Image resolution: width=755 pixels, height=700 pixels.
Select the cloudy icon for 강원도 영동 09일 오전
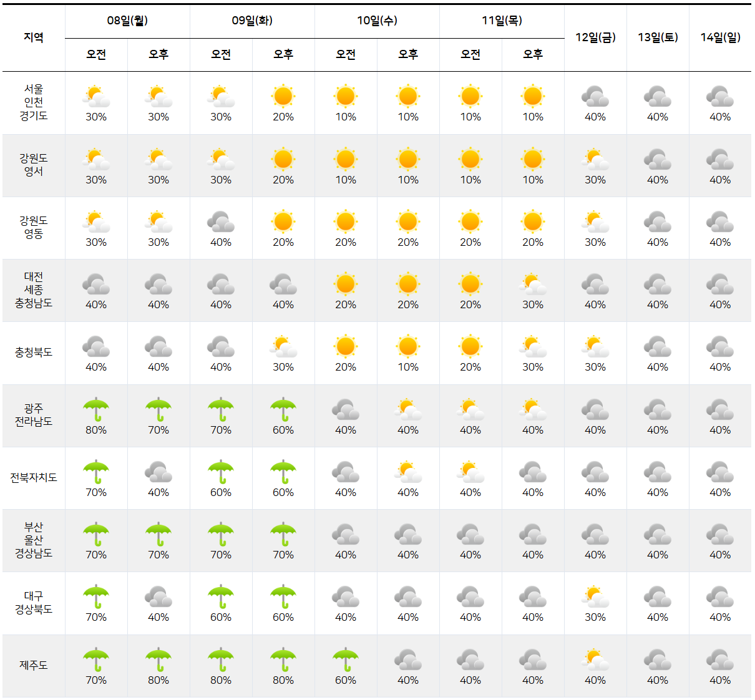221,221
